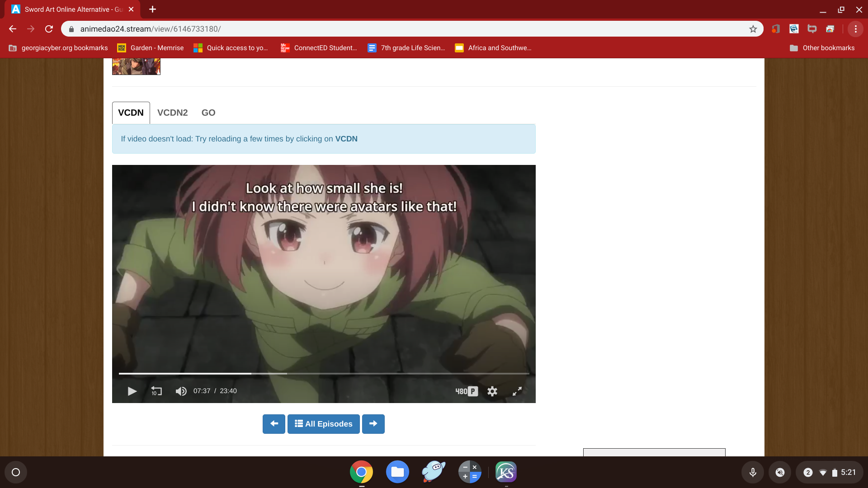Screen dimensions: 868x488
Task: Click the VCDN reload link in notice
Action: pos(346,139)
